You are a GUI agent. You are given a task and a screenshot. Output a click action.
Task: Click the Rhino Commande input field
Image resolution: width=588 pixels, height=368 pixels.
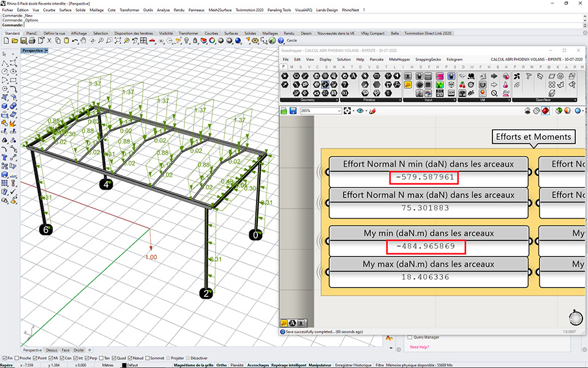tap(303, 25)
